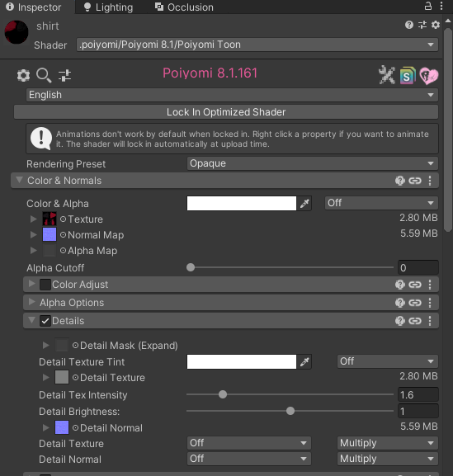
Task: Expand the Normal Map property arrow
Action: pos(33,234)
